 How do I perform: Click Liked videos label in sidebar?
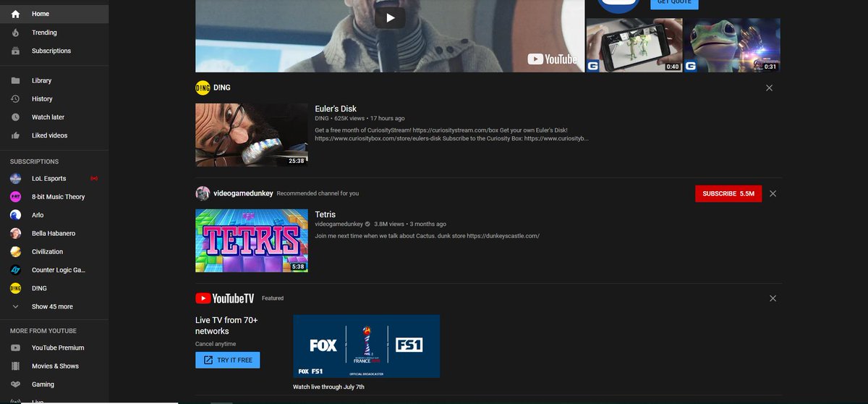pos(49,135)
